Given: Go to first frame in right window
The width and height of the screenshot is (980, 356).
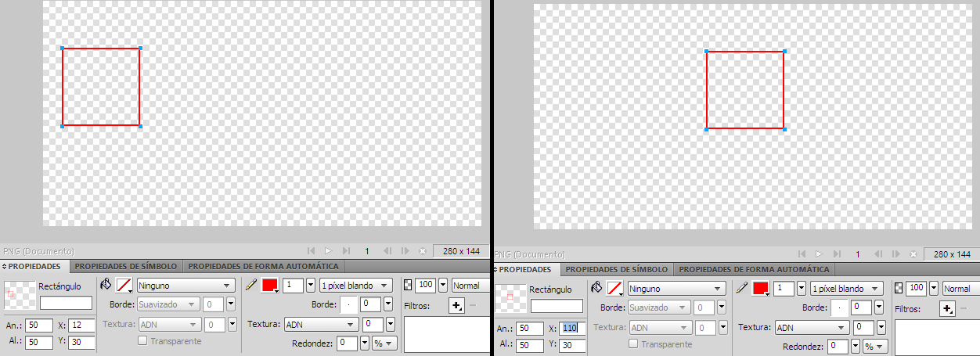Looking at the screenshot, I should (802, 254).
